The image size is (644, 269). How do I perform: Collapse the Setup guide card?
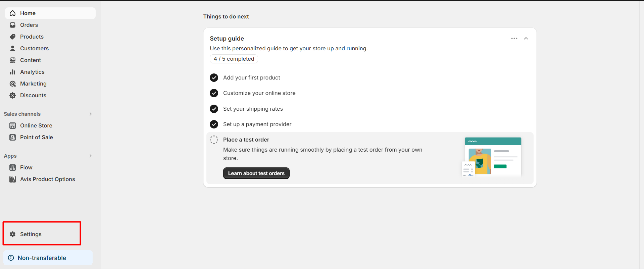(x=526, y=39)
